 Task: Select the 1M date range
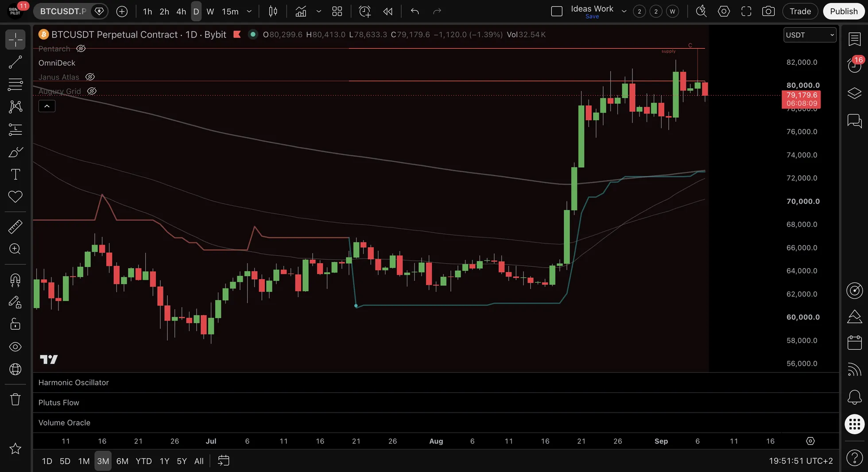click(x=84, y=461)
